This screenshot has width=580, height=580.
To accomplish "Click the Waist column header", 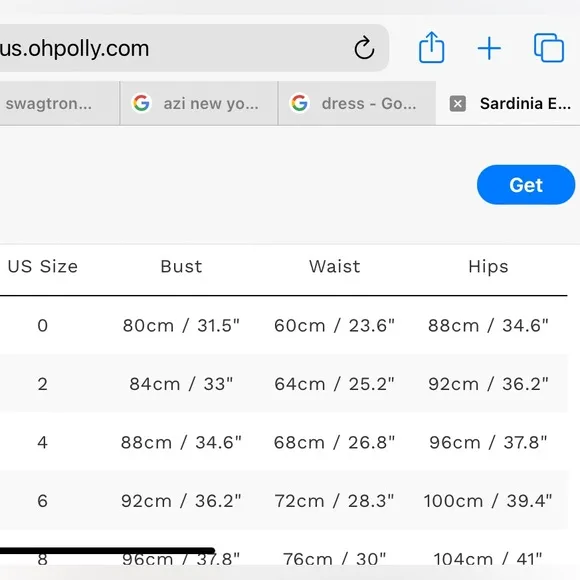I will (x=335, y=267).
